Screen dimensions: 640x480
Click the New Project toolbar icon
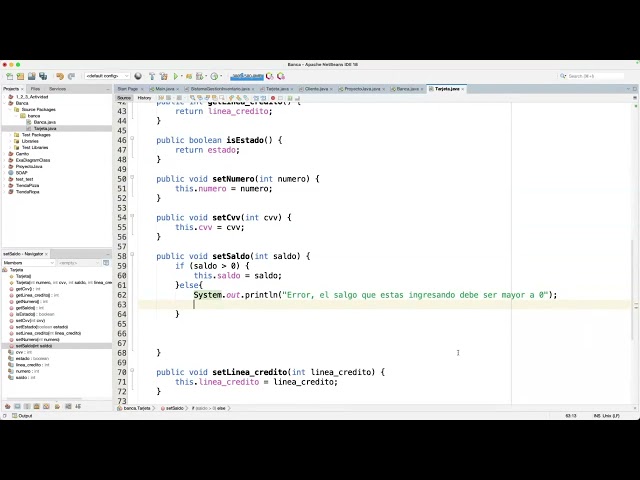tap(20, 76)
